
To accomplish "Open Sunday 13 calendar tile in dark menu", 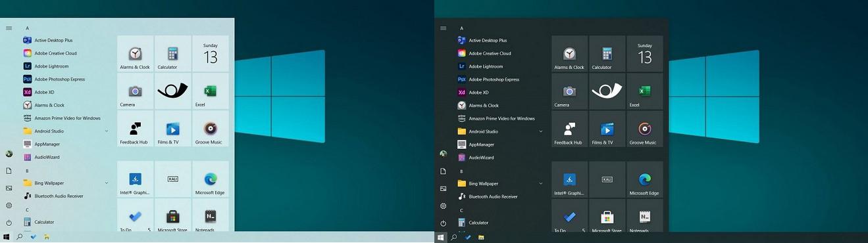I will pos(645,54).
